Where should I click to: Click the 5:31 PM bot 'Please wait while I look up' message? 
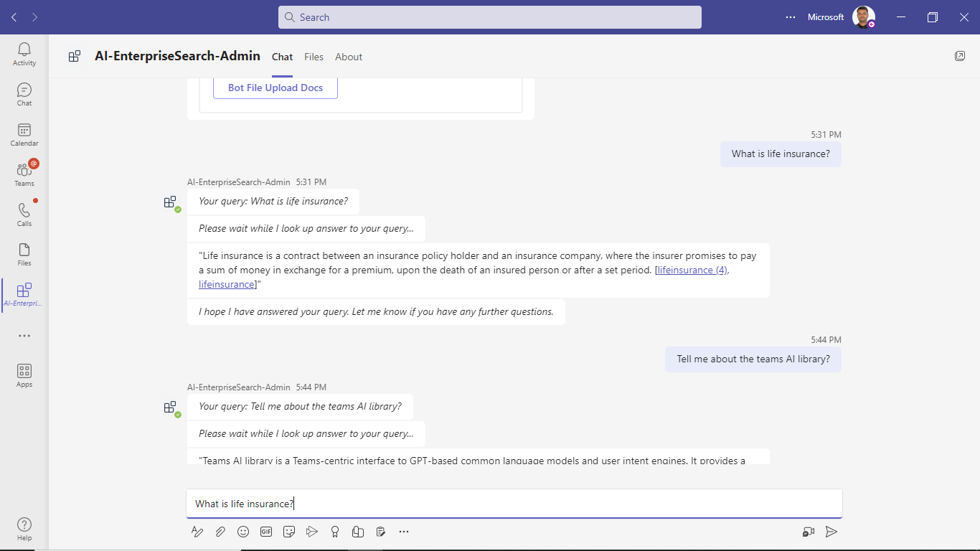[306, 228]
